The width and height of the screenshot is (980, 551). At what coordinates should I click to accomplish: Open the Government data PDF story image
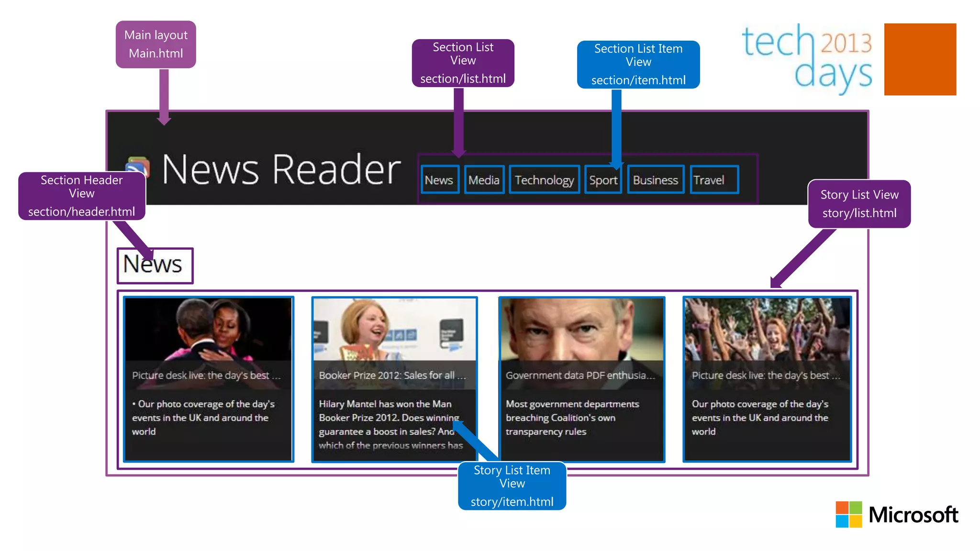(581, 329)
